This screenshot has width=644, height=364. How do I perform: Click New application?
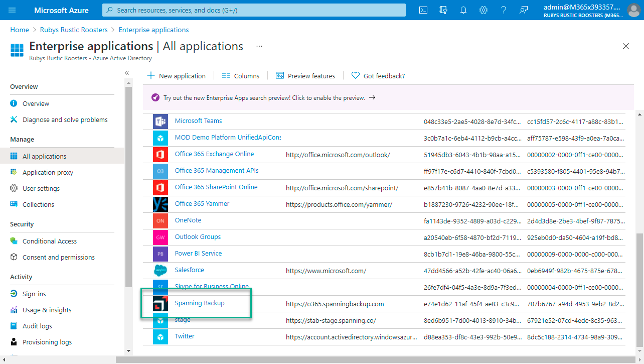(x=176, y=76)
